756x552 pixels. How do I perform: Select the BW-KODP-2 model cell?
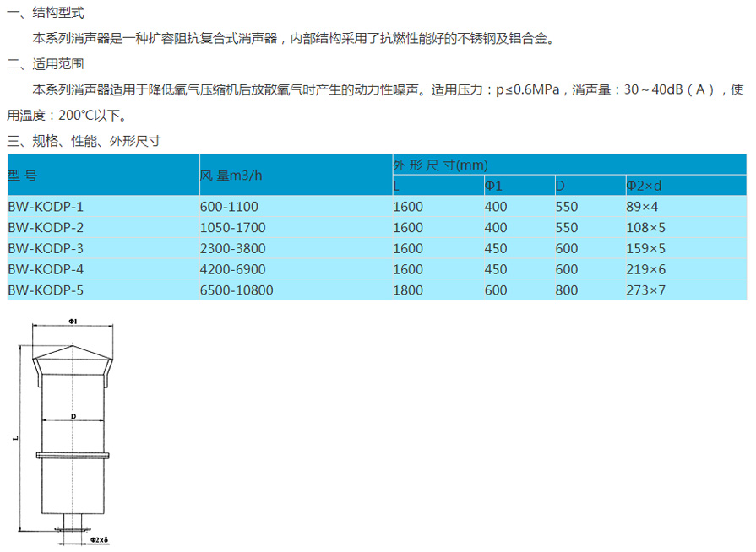tap(46, 227)
